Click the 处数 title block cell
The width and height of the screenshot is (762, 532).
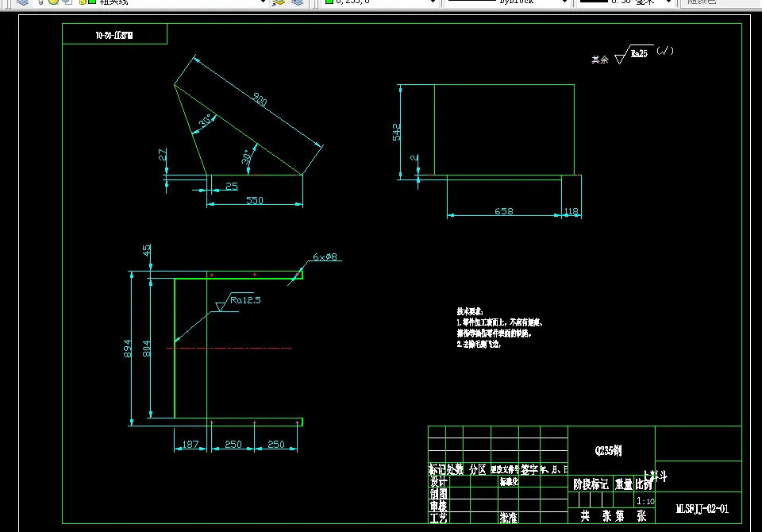(455, 469)
